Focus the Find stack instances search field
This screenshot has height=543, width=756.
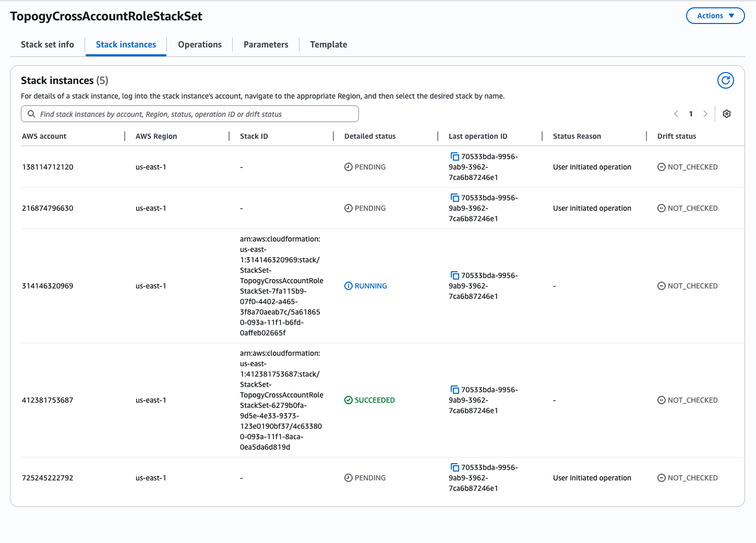pos(190,114)
